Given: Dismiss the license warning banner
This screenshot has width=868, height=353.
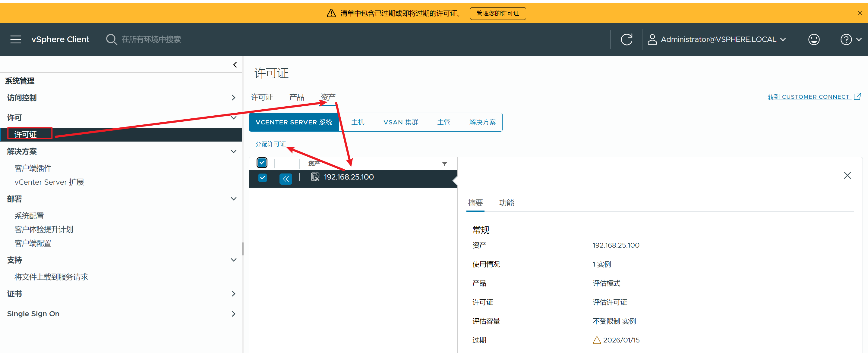Looking at the screenshot, I should (x=860, y=13).
